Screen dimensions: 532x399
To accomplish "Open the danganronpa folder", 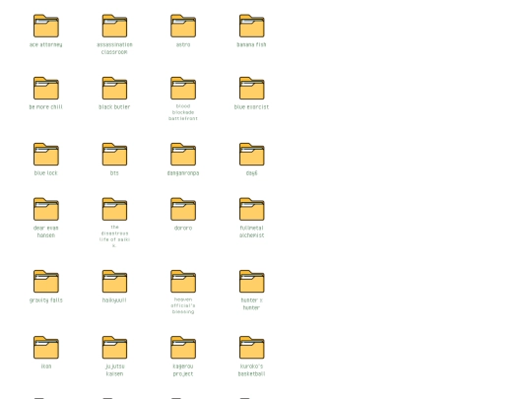I will [183, 155].
